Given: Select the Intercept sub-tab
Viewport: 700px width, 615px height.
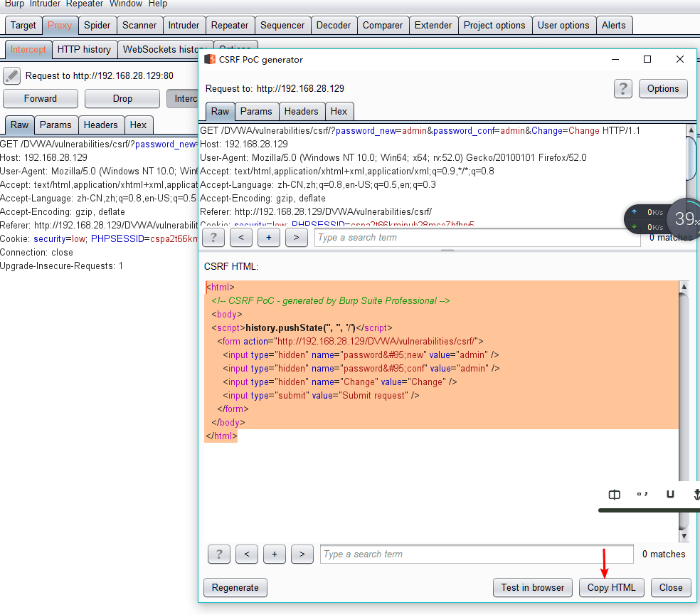Looking at the screenshot, I should coord(28,50).
